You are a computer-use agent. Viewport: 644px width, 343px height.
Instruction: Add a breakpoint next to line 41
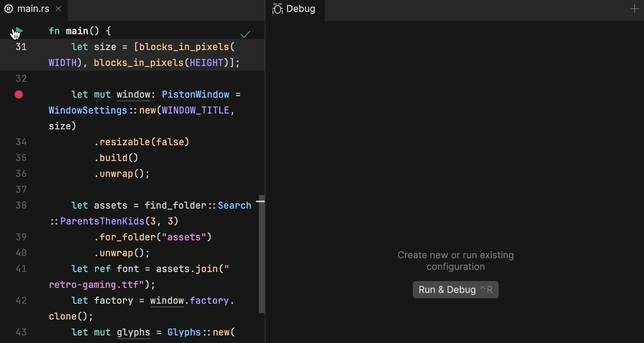pyautogui.click(x=19, y=269)
